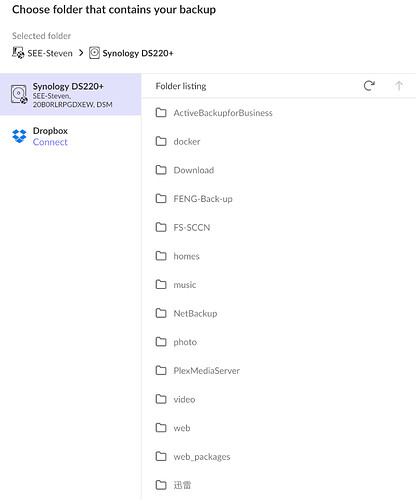The image size is (416, 500).
Task: Connect the Dropbox account
Action: pyautogui.click(x=50, y=142)
